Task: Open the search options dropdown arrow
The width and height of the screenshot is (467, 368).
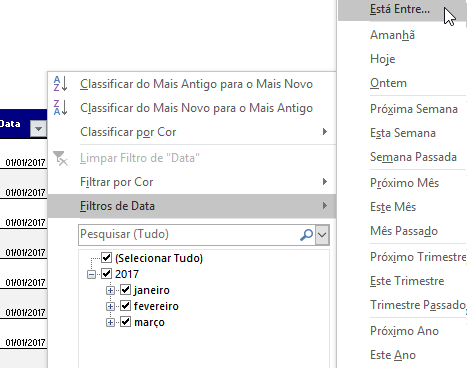Action: pyautogui.click(x=322, y=235)
